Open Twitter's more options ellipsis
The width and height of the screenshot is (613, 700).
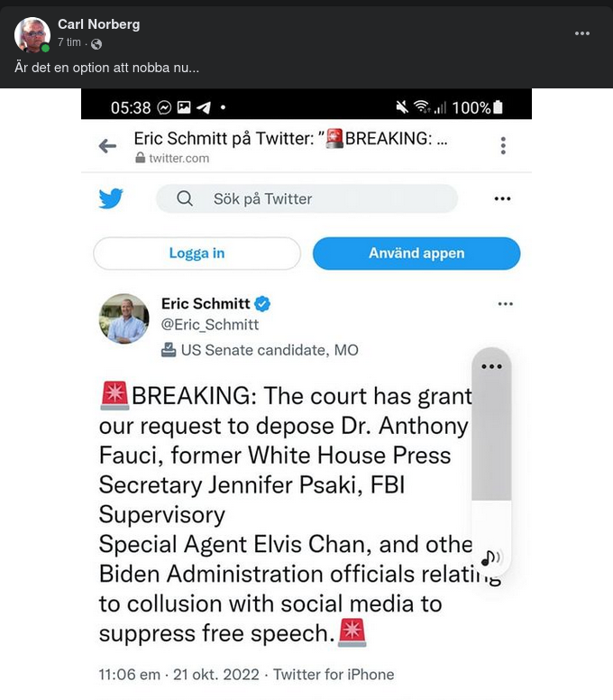[503, 198]
